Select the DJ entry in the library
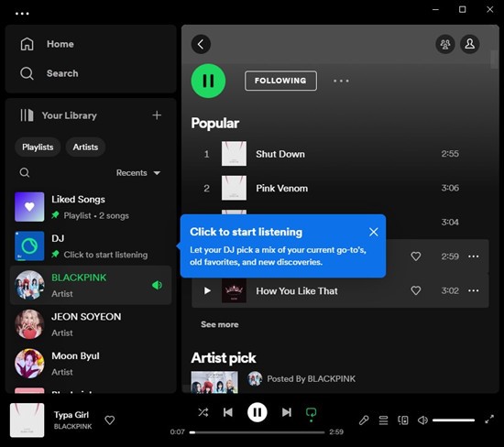Screen dimensions: 504x447 (91, 246)
